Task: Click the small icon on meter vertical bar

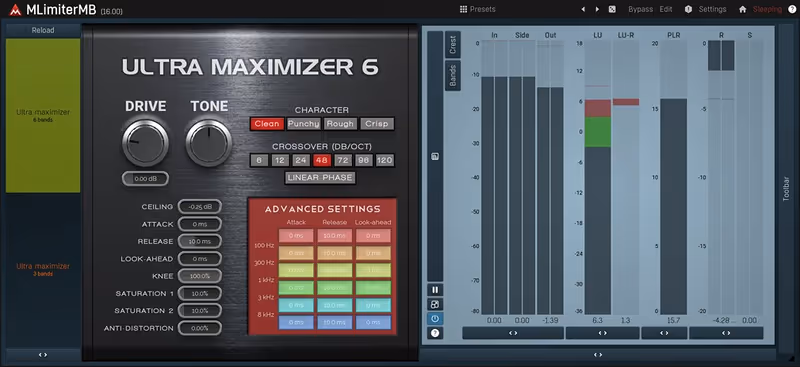Action: [x=435, y=157]
